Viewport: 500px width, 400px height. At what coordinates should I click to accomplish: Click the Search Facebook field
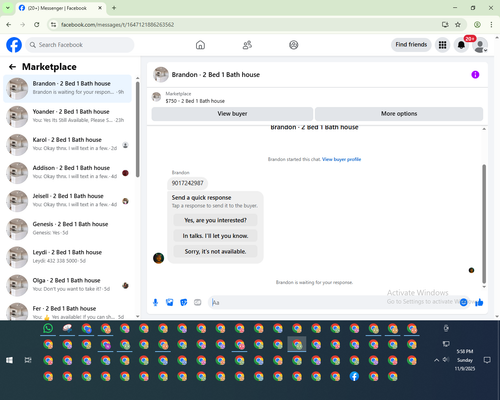(x=80, y=45)
